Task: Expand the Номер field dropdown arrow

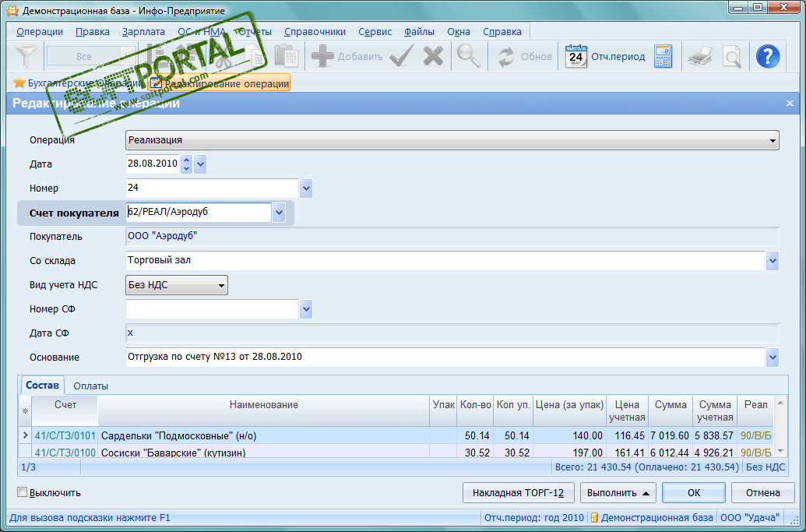Action: (306, 188)
